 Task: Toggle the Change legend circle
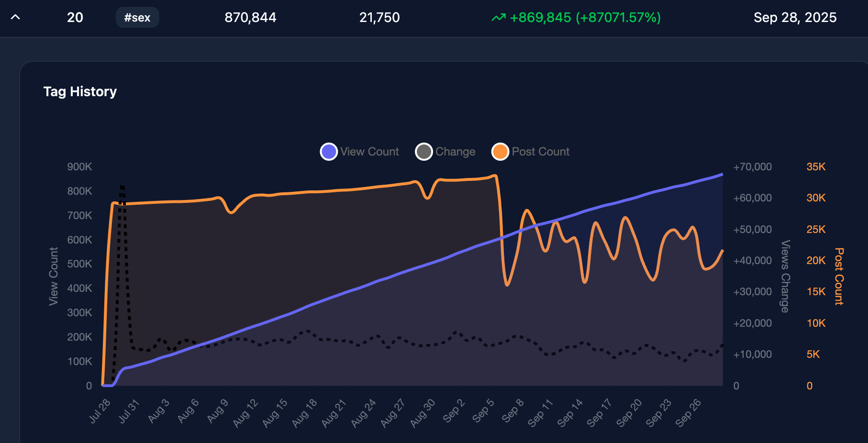point(423,152)
